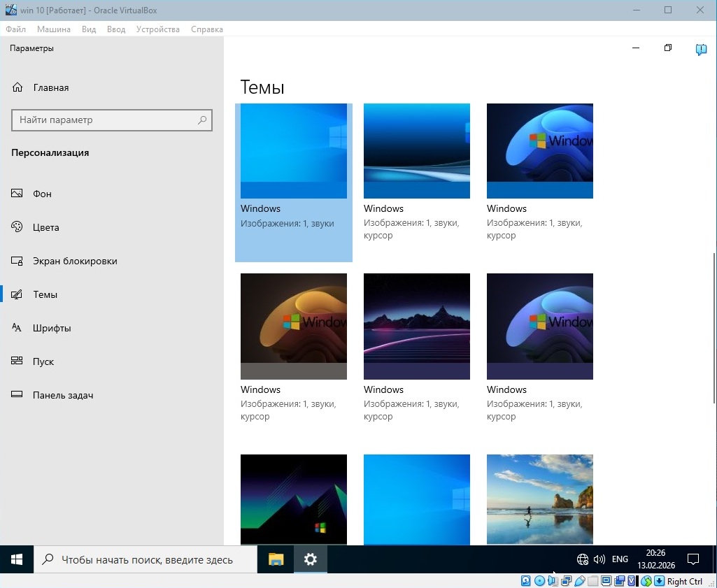Click the search magnifier in Найти параметр box

tap(202, 120)
